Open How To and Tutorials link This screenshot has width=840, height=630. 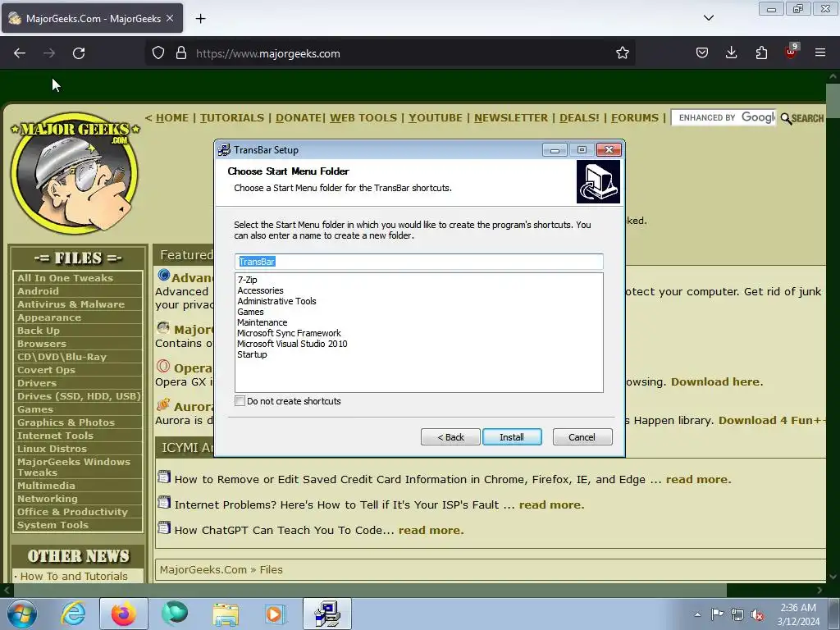[74, 577]
